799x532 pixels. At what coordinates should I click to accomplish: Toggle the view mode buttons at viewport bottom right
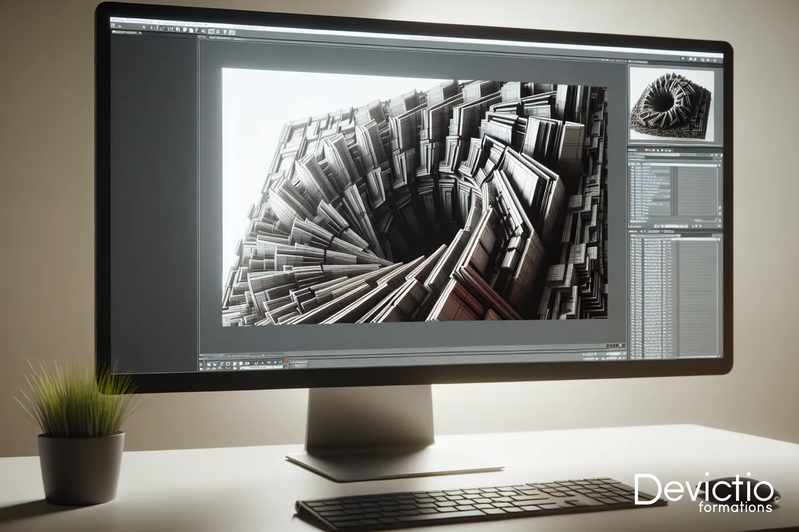[615, 346]
